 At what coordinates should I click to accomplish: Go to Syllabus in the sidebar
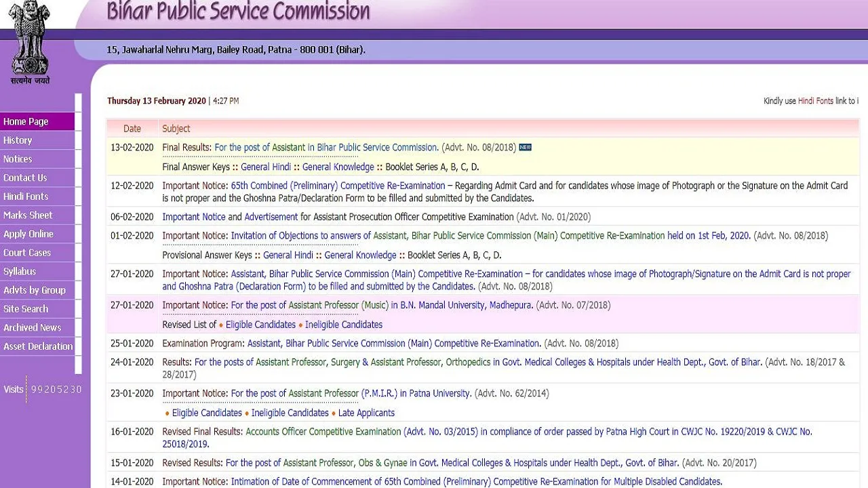tap(37, 271)
